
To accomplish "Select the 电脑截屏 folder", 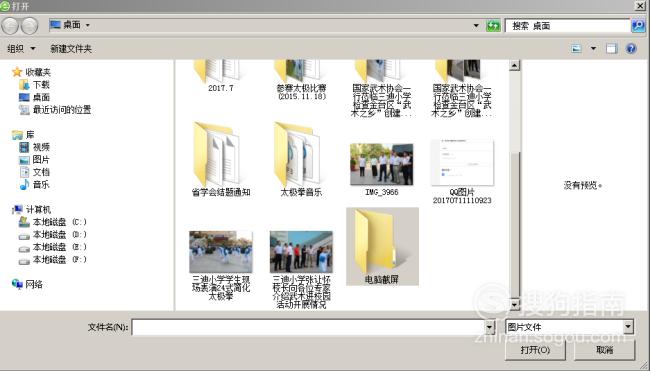I will (x=382, y=247).
